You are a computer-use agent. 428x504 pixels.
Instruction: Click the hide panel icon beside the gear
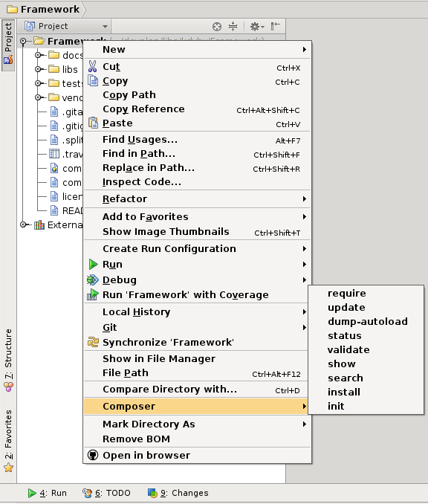[276, 26]
